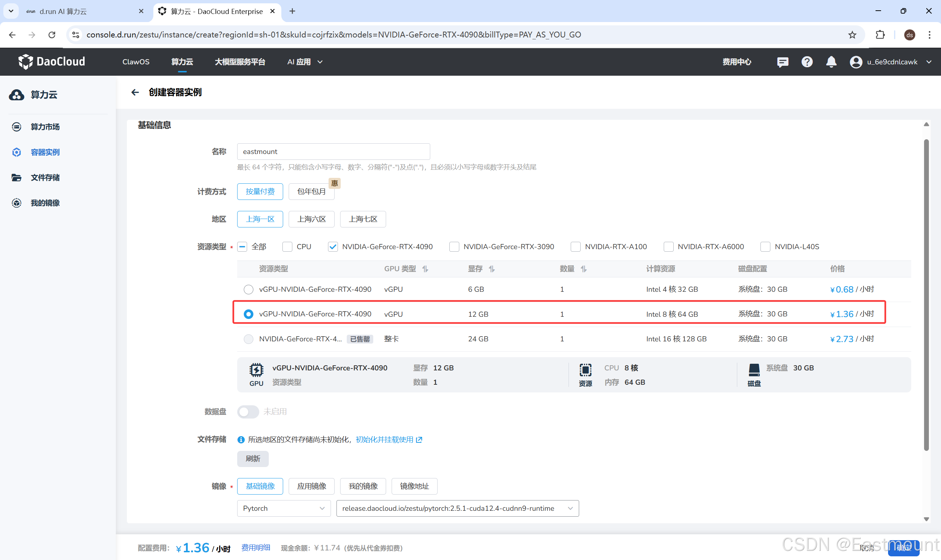The image size is (941, 560).
Task: Click the browser profile avatar ds
Action: (x=910, y=35)
